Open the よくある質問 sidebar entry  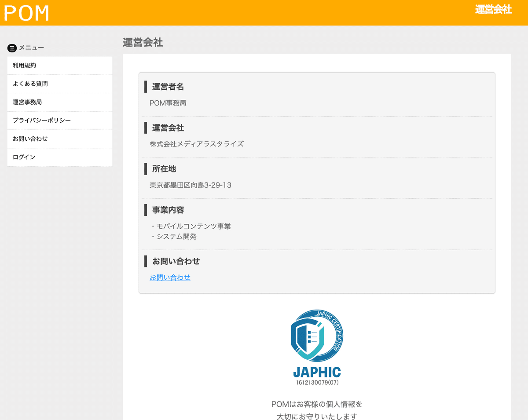(x=29, y=84)
